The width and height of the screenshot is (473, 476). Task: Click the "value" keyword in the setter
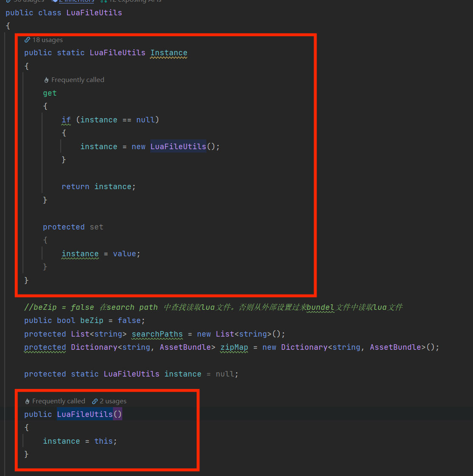click(x=124, y=254)
